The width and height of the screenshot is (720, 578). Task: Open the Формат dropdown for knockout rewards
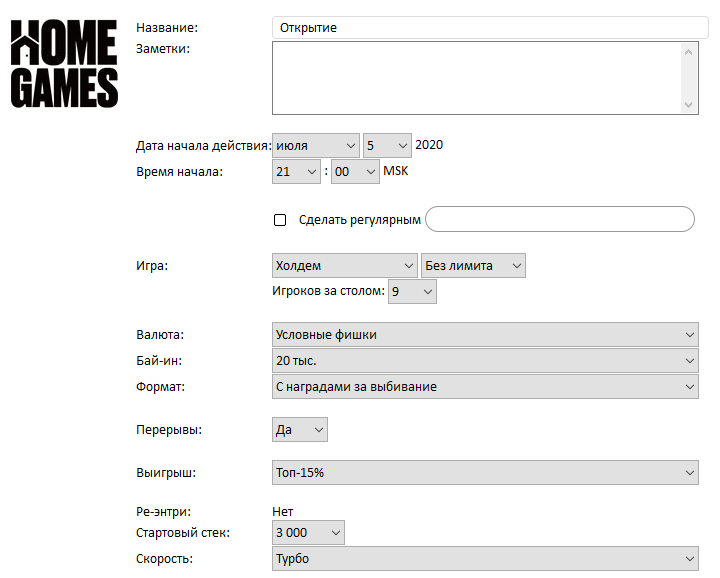(x=485, y=387)
